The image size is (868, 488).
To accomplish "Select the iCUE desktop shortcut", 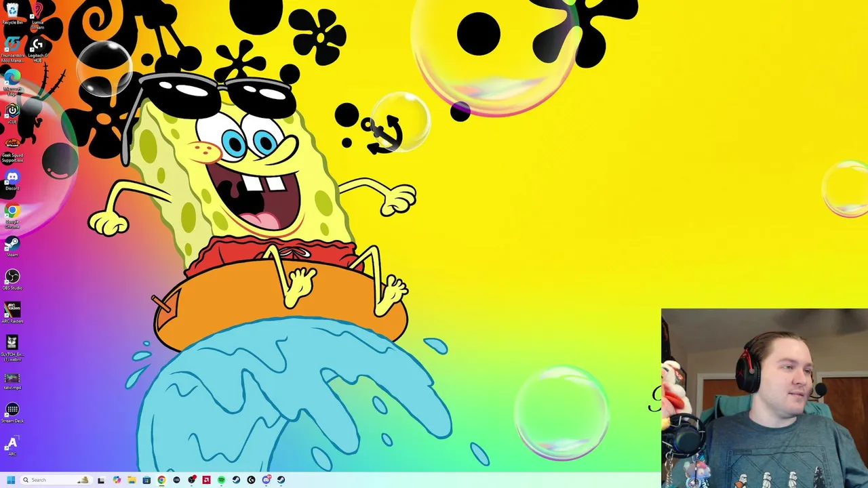I will pyautogui.click(x=12, y=113).
